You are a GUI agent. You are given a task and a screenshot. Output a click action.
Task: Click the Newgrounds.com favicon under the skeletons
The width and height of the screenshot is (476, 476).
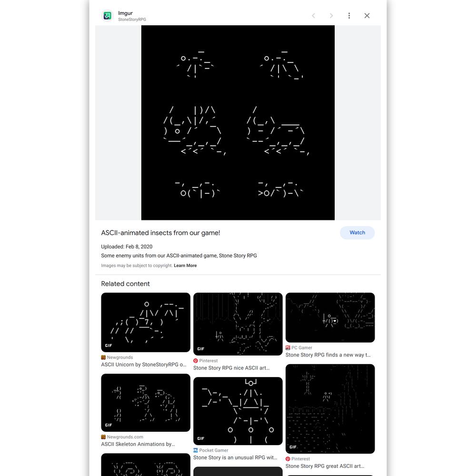point(103,437)
